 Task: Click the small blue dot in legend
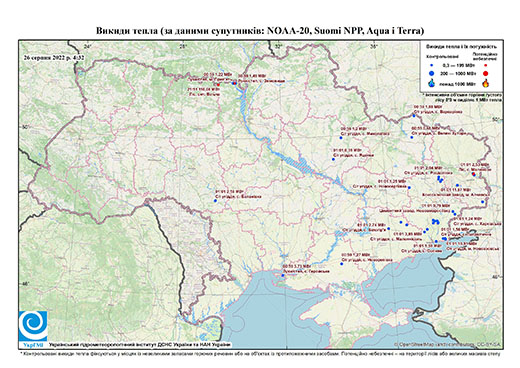pyautogui.click(x=432, y=66)
